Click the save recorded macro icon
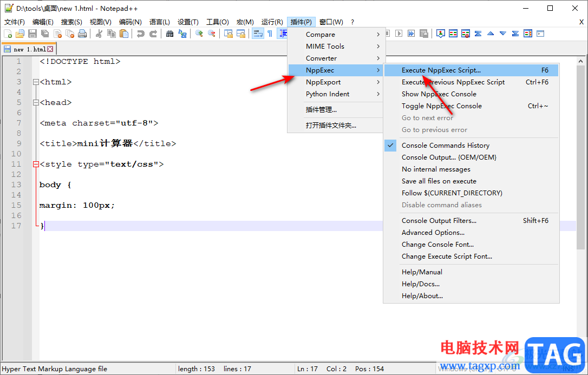 tap(424, 34)
